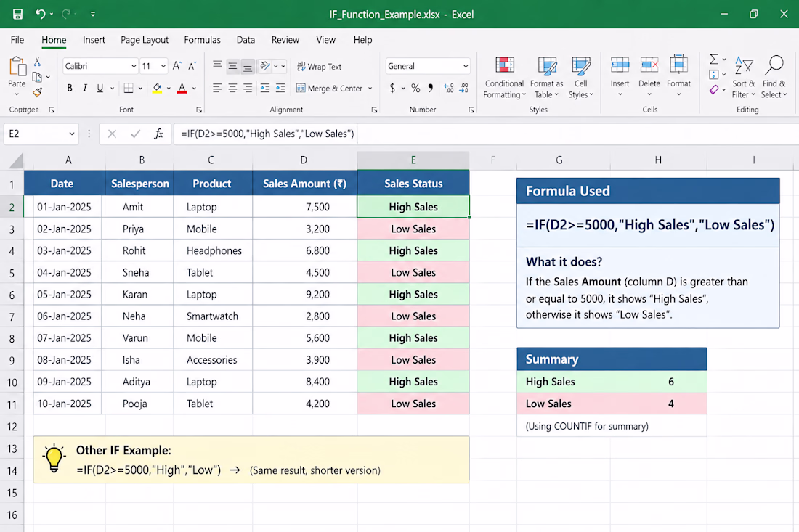Click the yellow Fill Color icon
The width and height of the screenshot is (799, 532).
tap(158, 88)
